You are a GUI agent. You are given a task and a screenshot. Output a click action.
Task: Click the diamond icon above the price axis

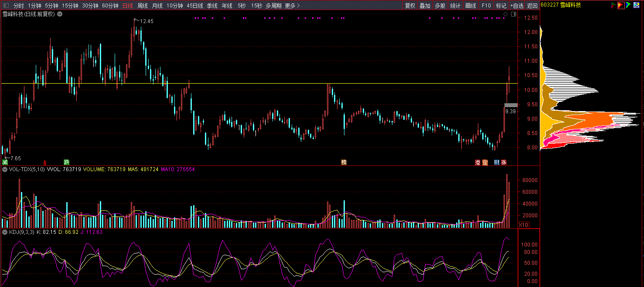(505, 14)
